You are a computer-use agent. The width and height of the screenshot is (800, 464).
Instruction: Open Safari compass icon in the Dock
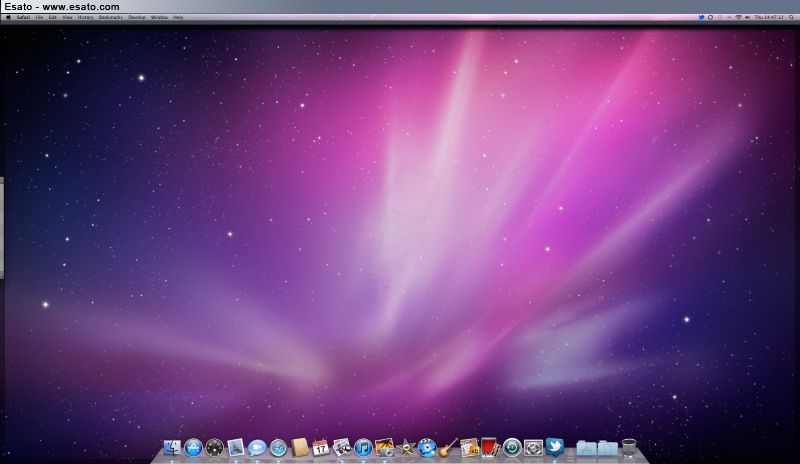pos(279,448)
